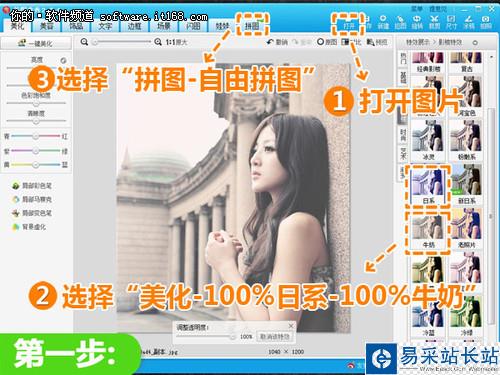Switch to the 文字 tab

pos(105,26)
